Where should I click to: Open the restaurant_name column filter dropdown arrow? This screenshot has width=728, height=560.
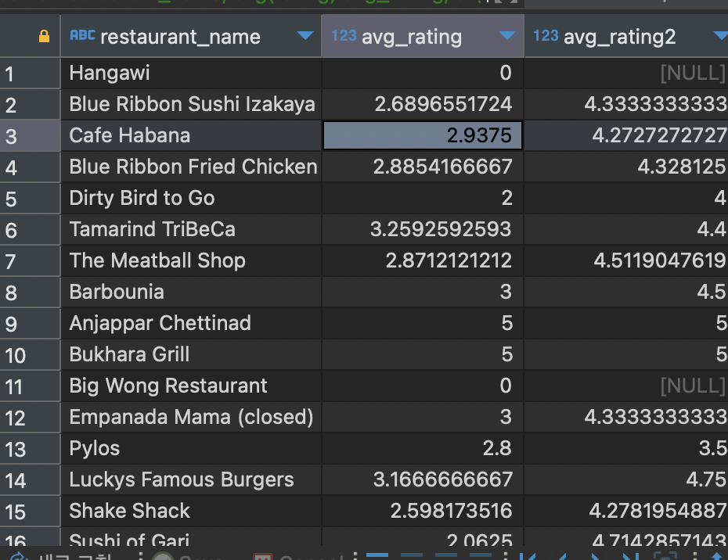(x=305, y=35)
